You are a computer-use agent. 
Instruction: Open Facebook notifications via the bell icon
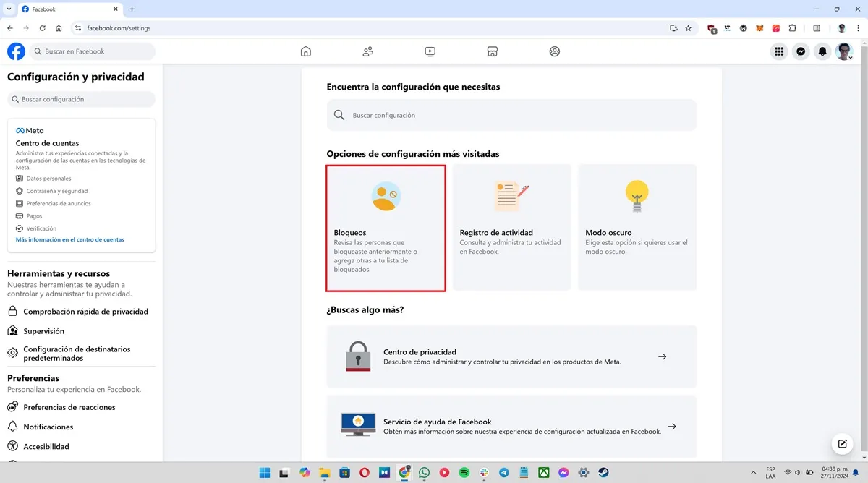[x=822, y=51]
